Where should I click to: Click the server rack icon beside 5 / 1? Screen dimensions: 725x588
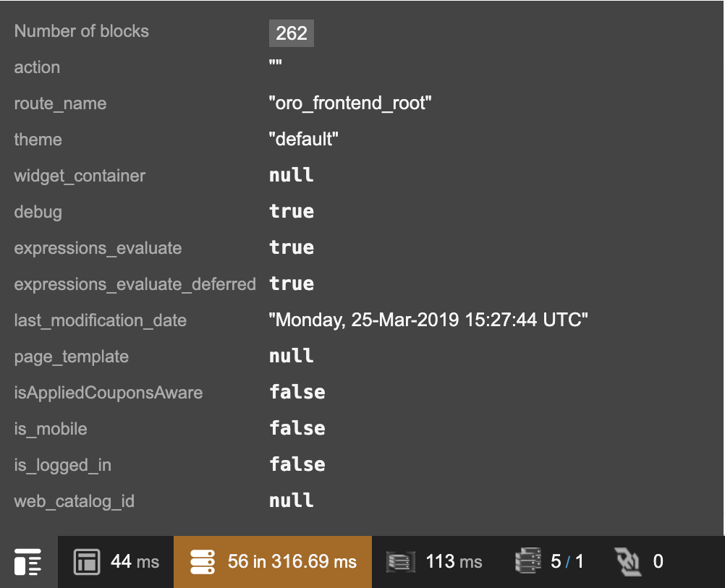coord(528,562)
